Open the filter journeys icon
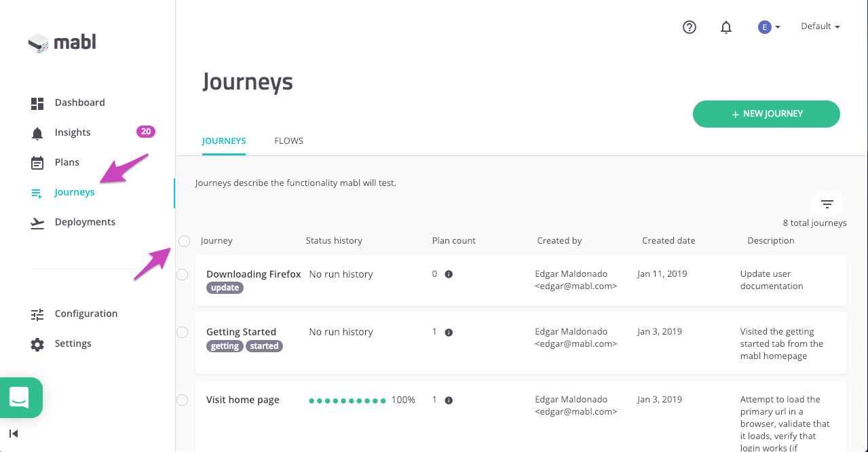This screenshot has height=452, width=868. 827,204
